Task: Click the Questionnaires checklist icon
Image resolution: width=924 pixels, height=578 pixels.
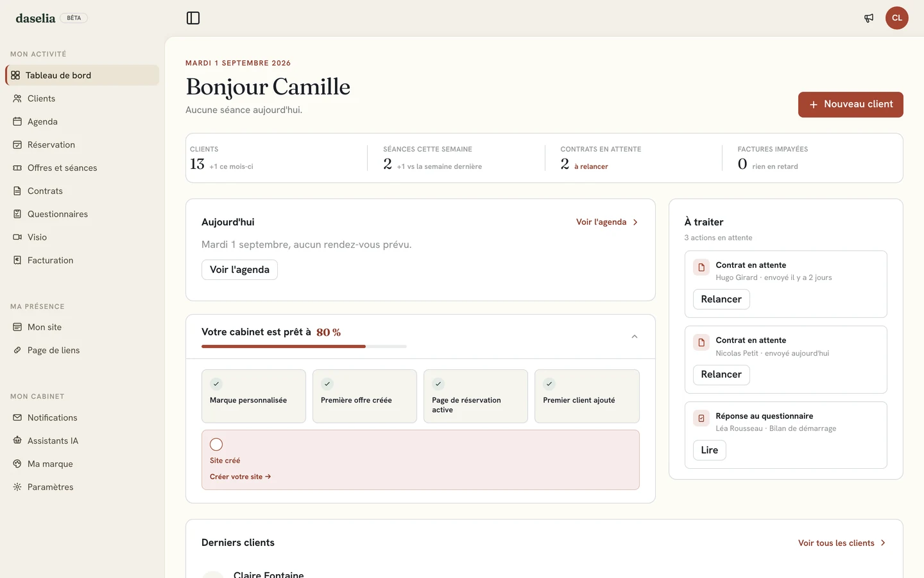Action: tap(17, 214)
